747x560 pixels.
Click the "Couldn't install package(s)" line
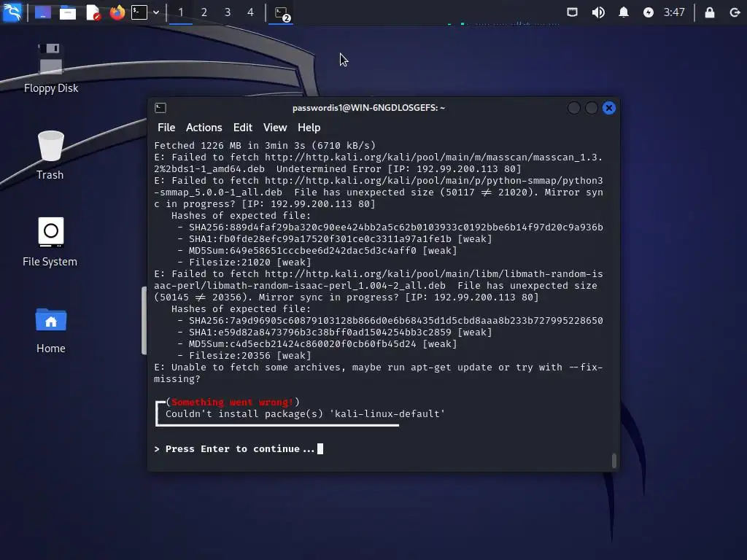(x=305, y=414)
